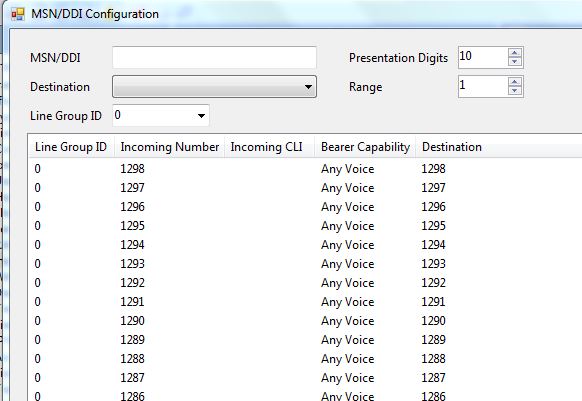The width and height of the screenshot is (582, 401).
Task: Increase Range value with up arrow
Action: tap(514, 82)
